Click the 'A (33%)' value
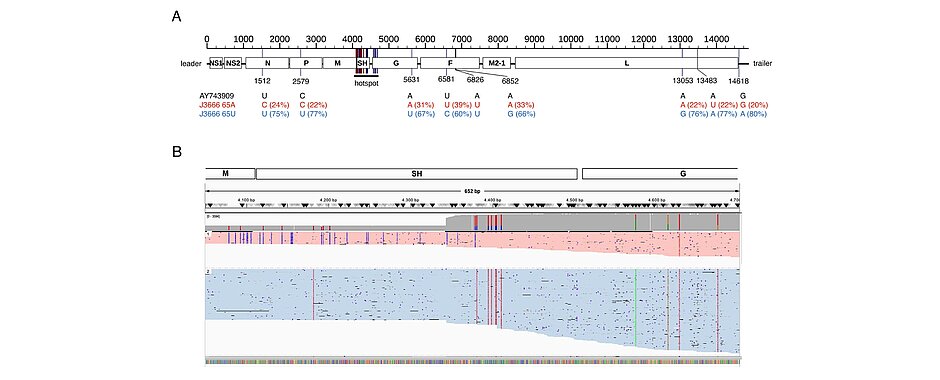The width and height of the screenshot is (940, 380). [521, 105]
